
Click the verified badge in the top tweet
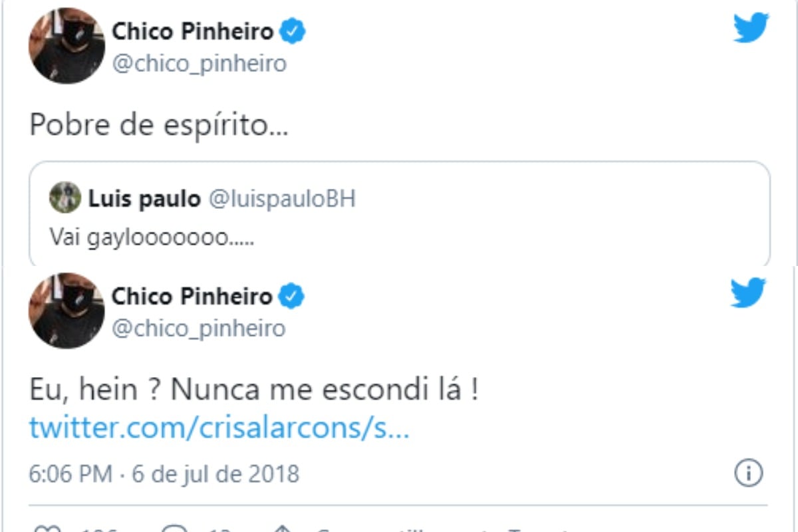[293, 31]
